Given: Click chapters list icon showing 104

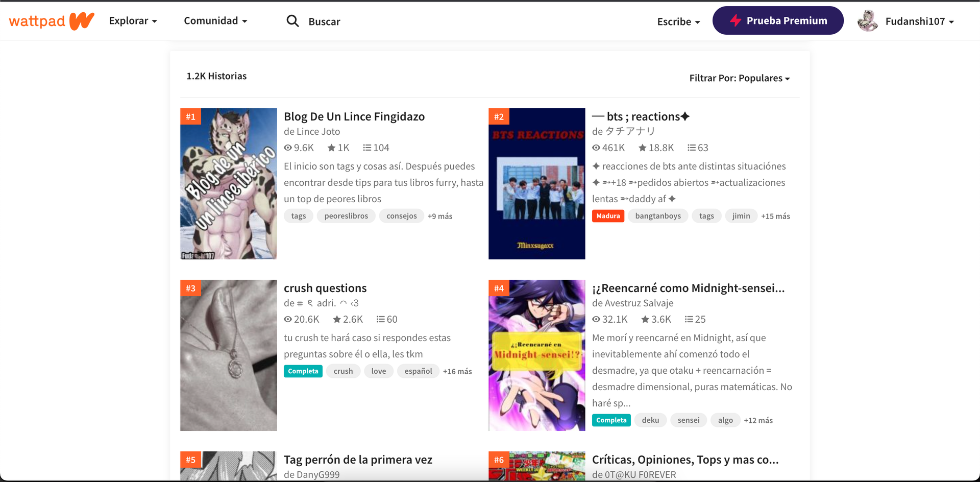Looking at the screenshot, I should tap(367, 148).
